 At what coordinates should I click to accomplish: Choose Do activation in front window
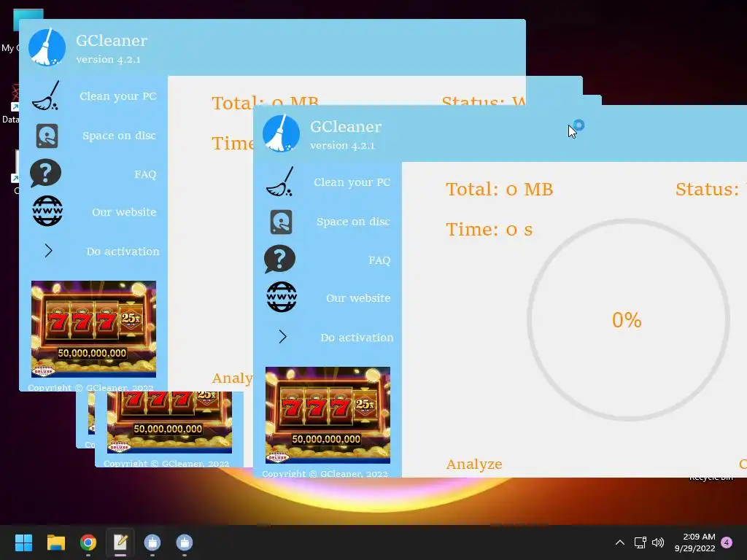coord(357,337)
